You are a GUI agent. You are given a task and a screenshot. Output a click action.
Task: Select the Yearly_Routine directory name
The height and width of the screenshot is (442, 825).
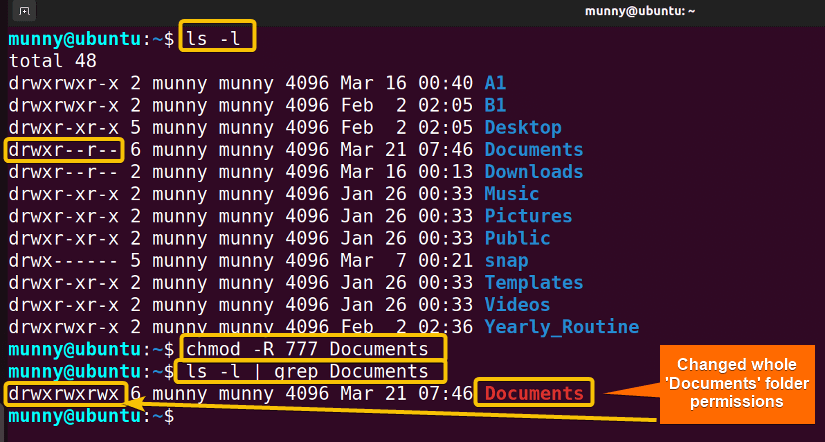[x=562, y=327]
